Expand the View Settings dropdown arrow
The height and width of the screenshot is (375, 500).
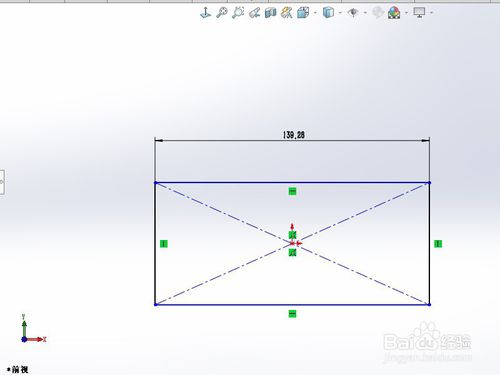click(431, 13)
